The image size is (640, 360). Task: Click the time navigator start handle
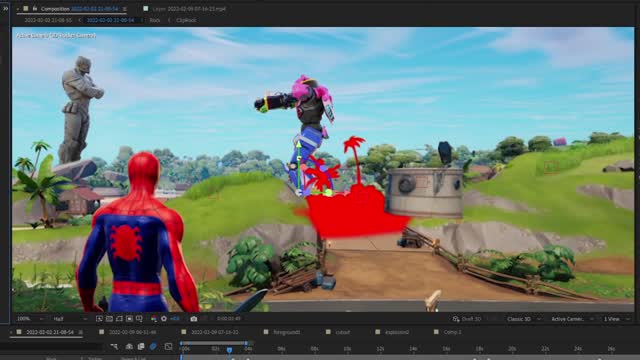(x=181, y=343)
